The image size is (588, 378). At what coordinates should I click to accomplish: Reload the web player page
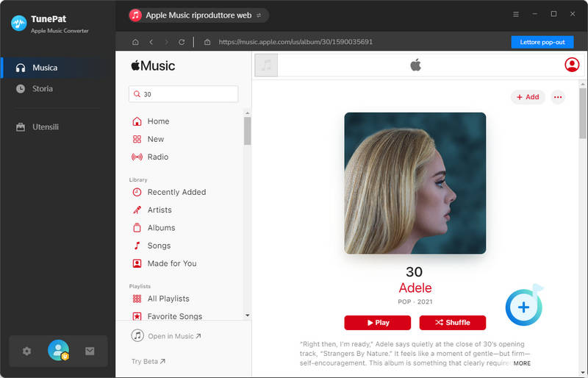[182, 42]
